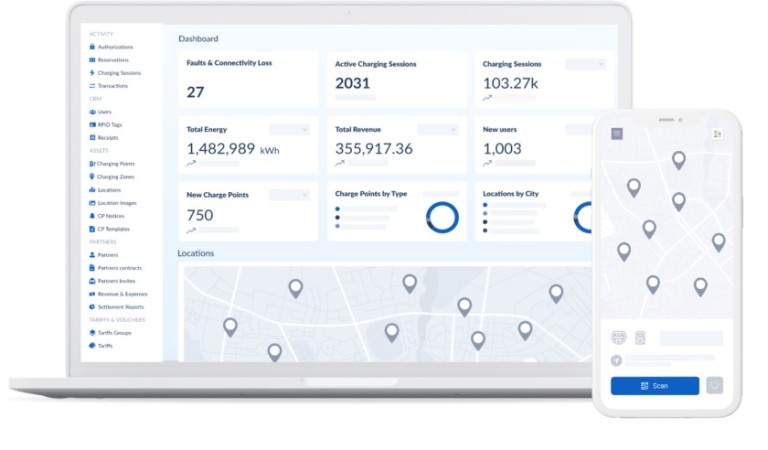Screen dimensions: 768x450
Task: Tap the favorite heart button beside Scan
Action: pos(714,385)
